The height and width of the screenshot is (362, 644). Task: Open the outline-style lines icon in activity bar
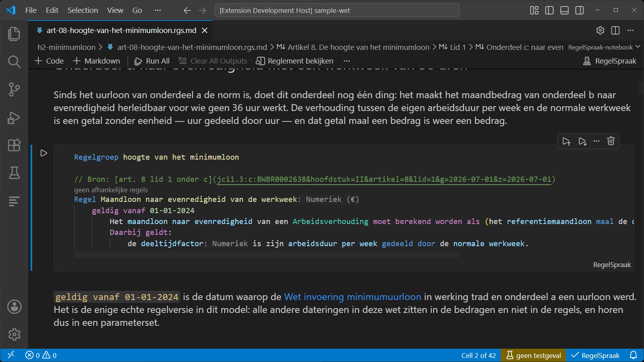(14, 201)
